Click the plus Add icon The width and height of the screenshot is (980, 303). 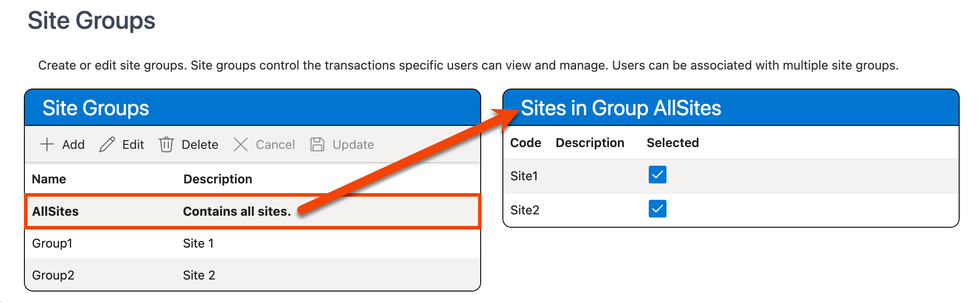coord(47,144)
